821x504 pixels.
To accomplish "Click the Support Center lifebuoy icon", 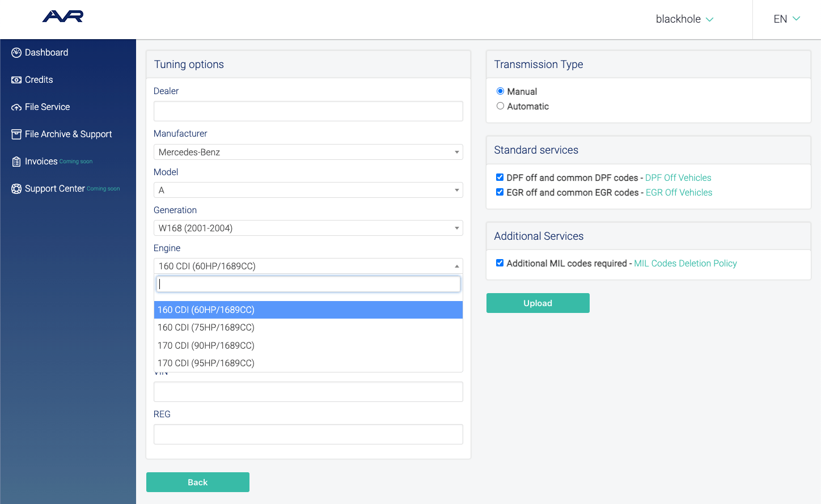I will tap(16, 189).
